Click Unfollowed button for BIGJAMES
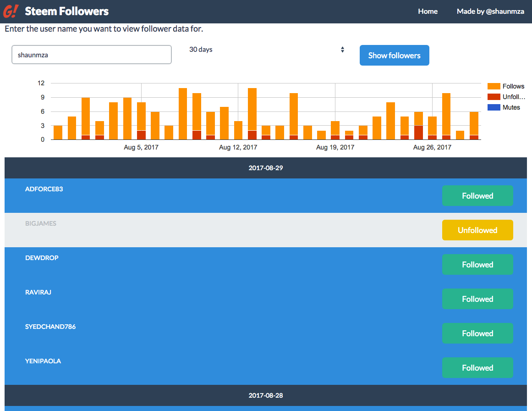 point(477,230)
